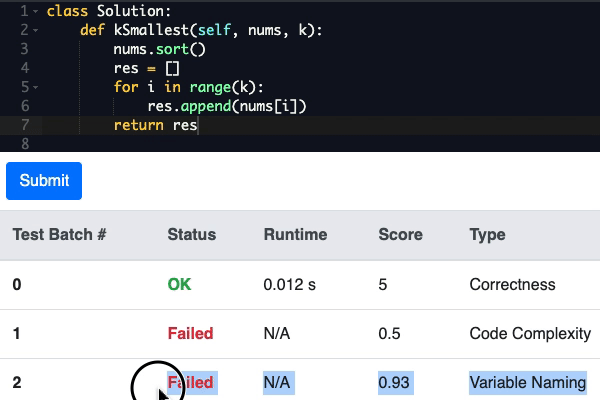Click the 0.93 score cell
This screenshot has width=600, height=400.
(x=394, y=382)
